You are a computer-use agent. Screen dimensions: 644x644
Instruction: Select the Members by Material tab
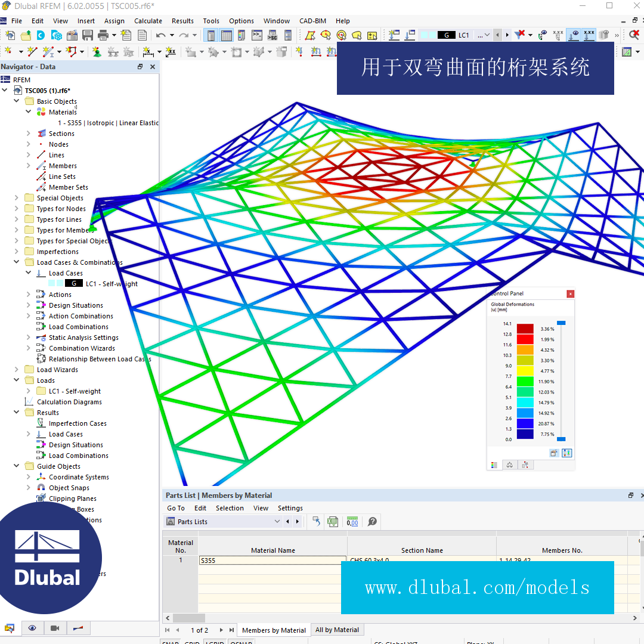click(274, 630)
